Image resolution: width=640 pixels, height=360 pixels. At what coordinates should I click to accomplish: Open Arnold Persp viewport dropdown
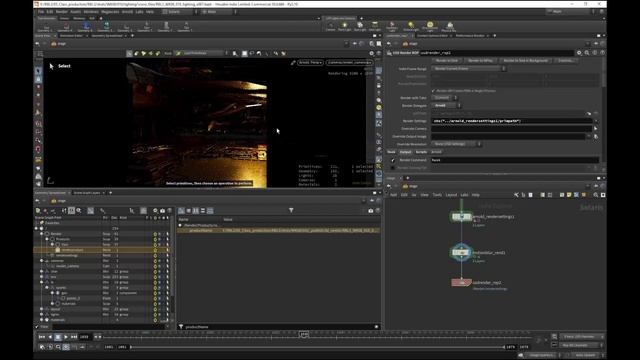(311, 62)
